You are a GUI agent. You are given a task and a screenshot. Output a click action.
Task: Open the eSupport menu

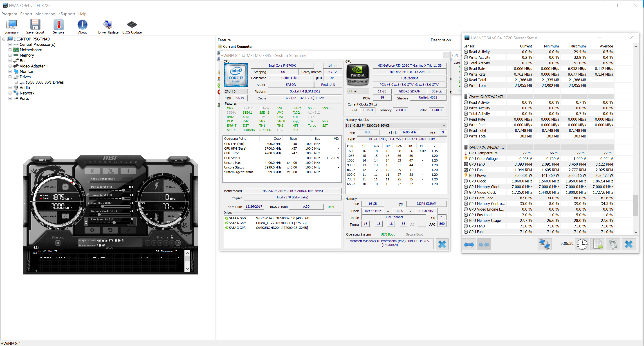[67, 14]
